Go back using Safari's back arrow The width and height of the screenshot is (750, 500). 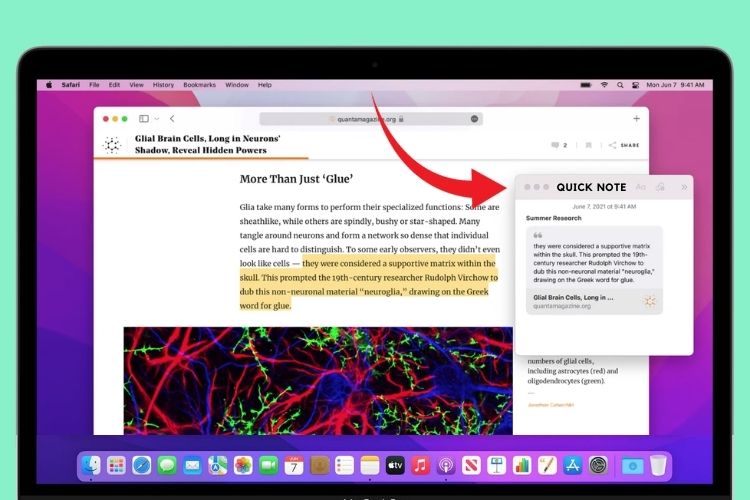(x=171, y=119)
